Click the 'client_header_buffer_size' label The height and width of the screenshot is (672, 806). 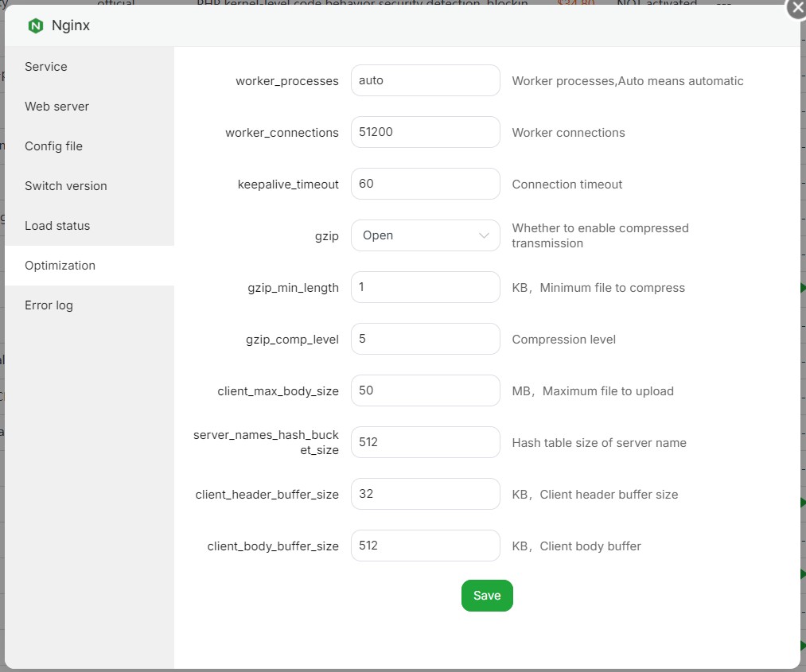point(267,495)
